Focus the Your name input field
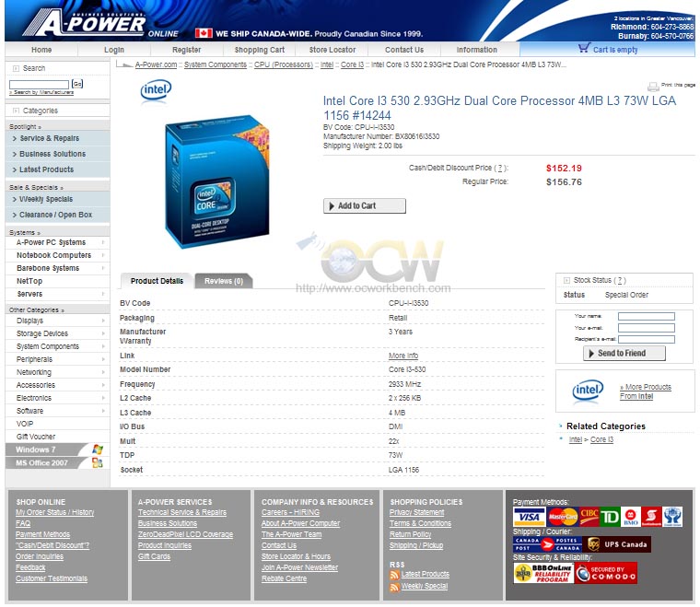The image size is (700, 607). 646,316
